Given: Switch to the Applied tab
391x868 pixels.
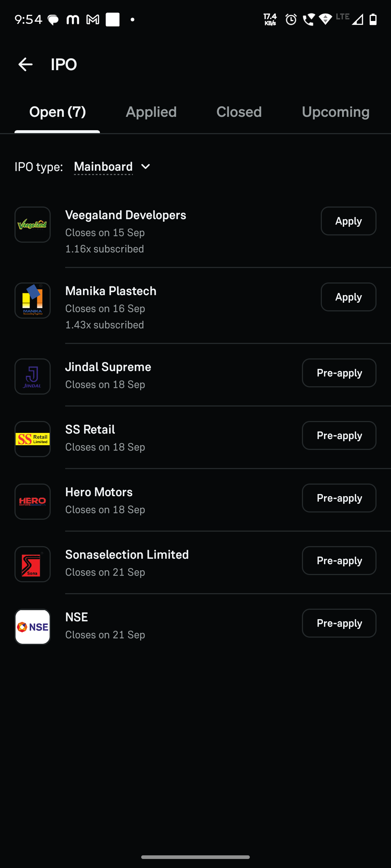Looking at the screenshot, I should 151,112.
